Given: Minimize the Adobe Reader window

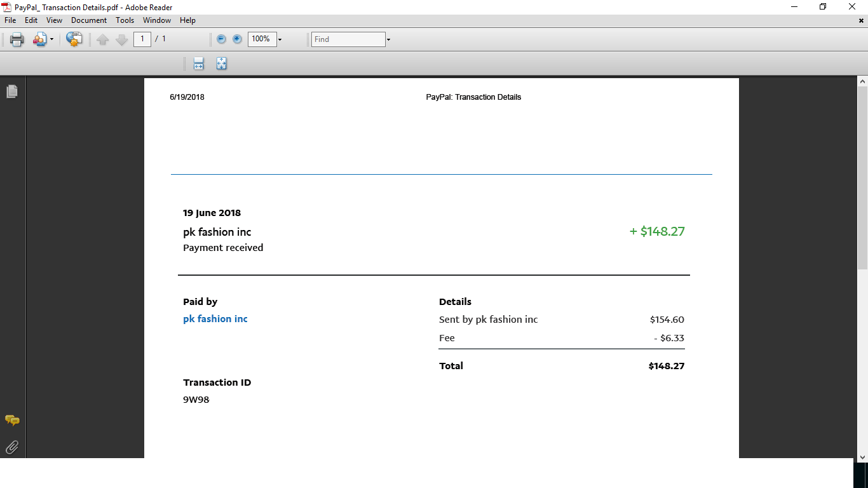Looking at the screenshot, I should pos(794,7).
